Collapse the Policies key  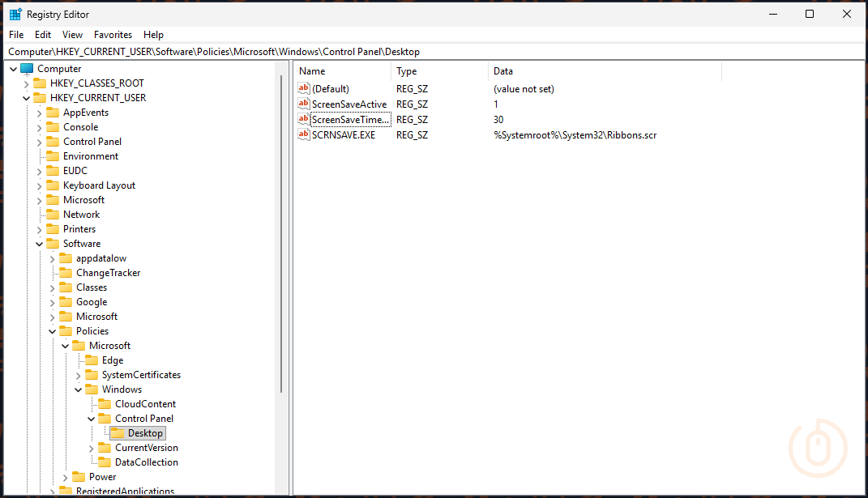pyautogui.click(x=52, y=330)
